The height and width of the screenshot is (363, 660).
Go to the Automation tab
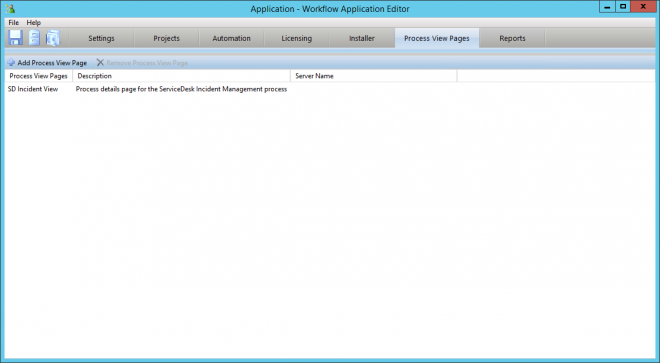(x=232, y=38)
